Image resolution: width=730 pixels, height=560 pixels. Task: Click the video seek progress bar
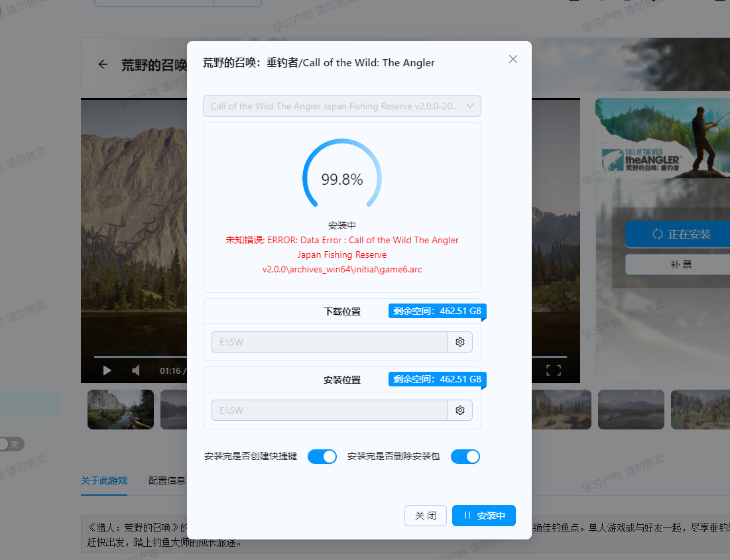330,357
